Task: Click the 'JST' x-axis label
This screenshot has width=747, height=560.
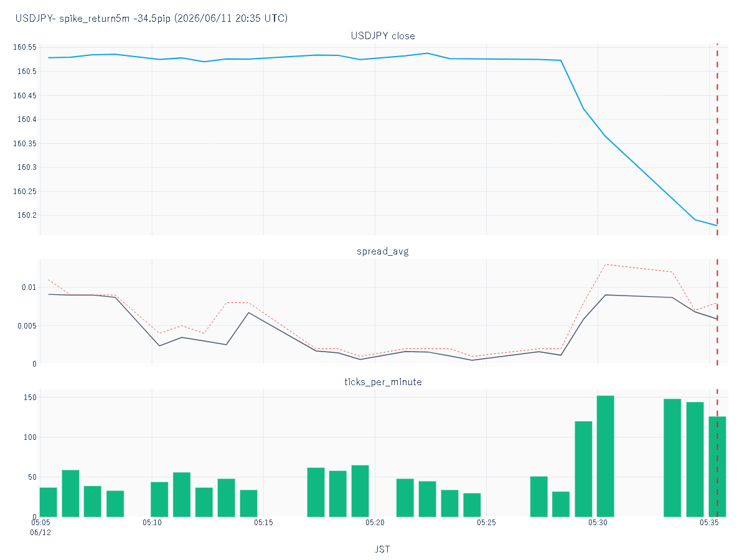Action: point(383,549)
